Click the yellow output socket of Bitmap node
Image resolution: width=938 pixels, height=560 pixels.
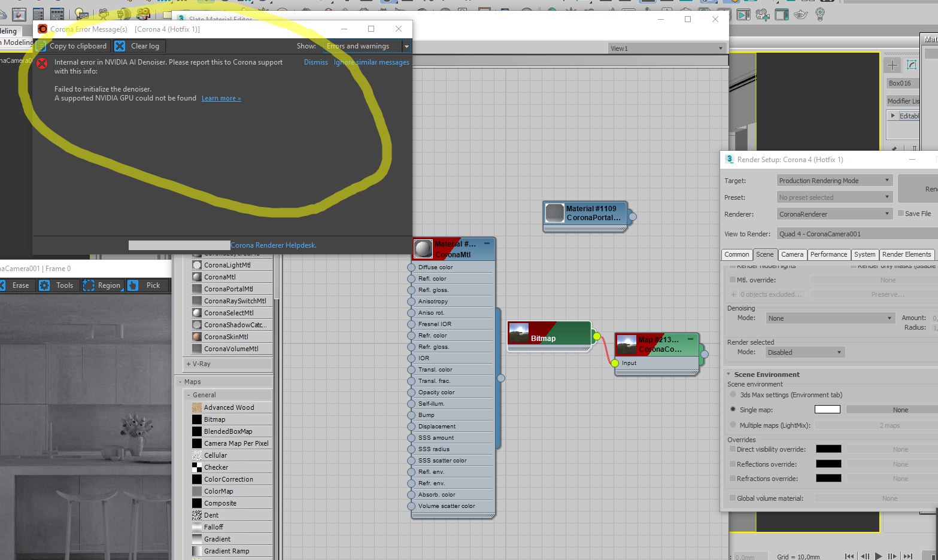pyautogui.click(x=597, y=336)
